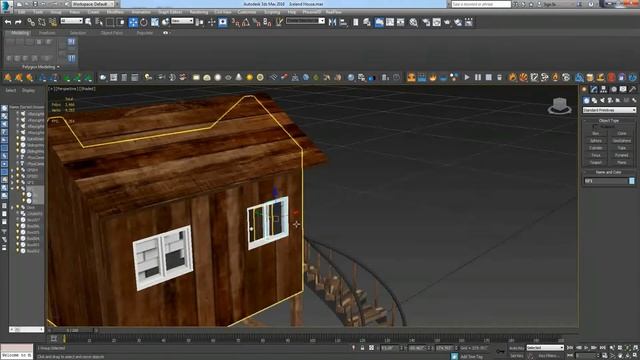Open the Standard Primitives category dropdown
The width and height of the screenshot is (640, 360).
(x=609, y=110)
